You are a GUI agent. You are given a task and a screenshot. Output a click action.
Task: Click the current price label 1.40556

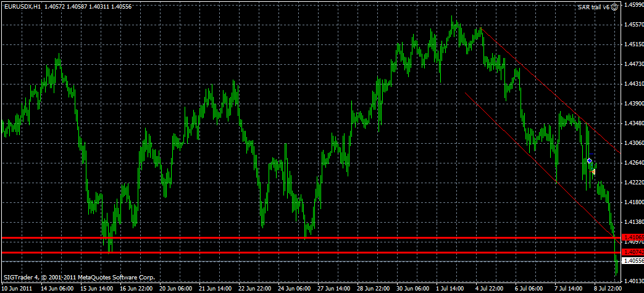(634, 261)
